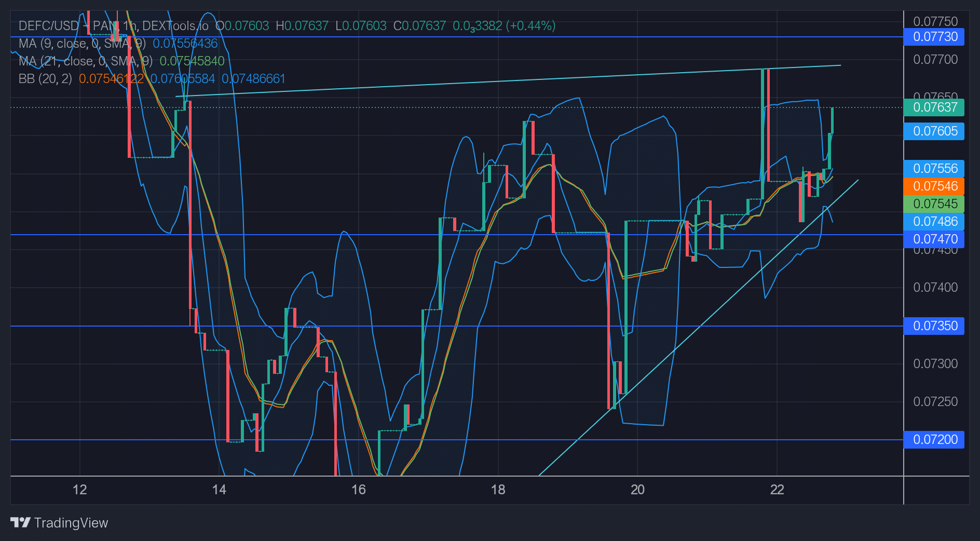Image resolution: width=980 pixels, height=541 pixels.
Task: Click the 0.07486 lower band label
Action: 934,221
